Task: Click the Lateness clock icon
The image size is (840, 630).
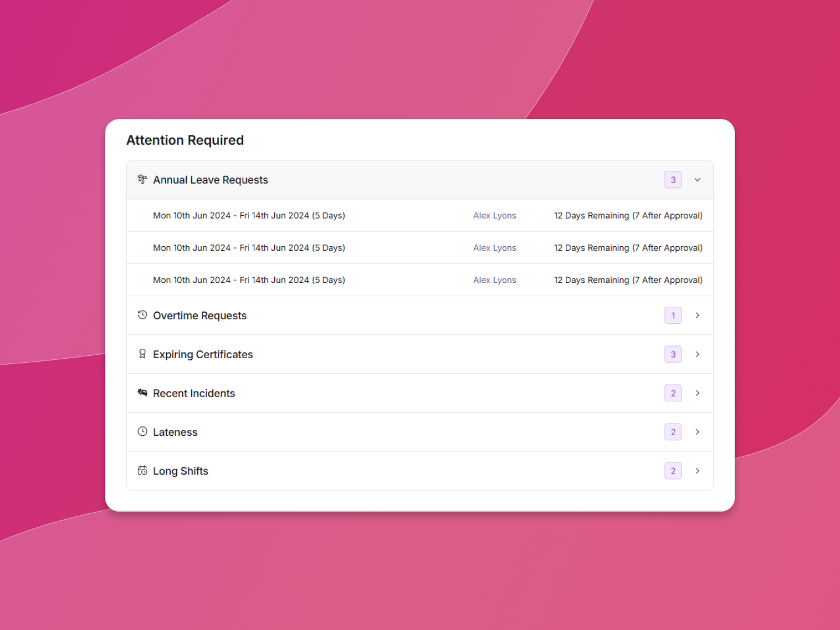Action: tap(142, 432)
